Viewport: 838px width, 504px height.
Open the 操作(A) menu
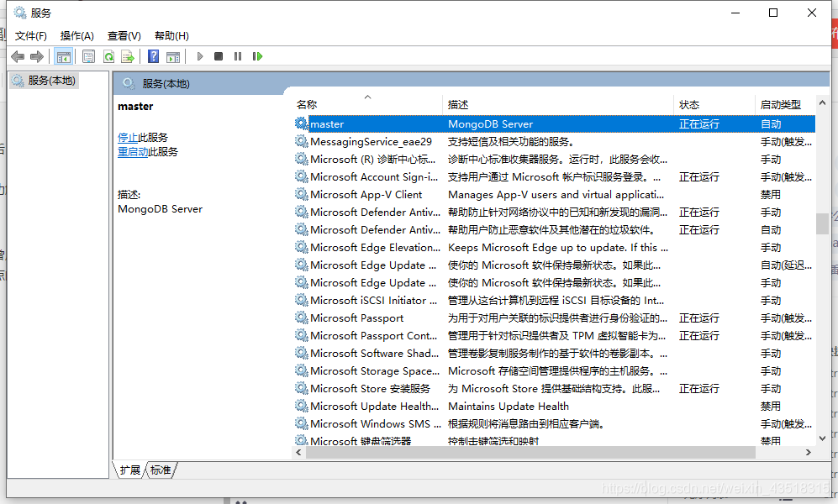tap(77, 36)
